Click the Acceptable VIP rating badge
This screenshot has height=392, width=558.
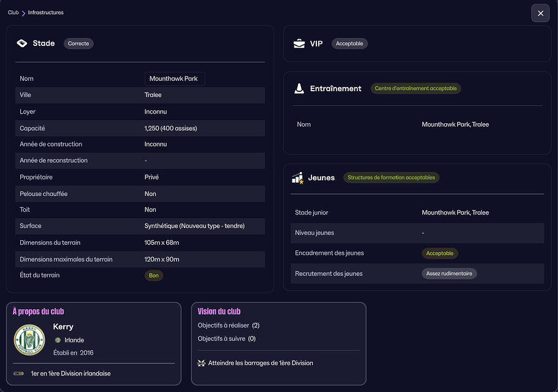pos(350,43)
